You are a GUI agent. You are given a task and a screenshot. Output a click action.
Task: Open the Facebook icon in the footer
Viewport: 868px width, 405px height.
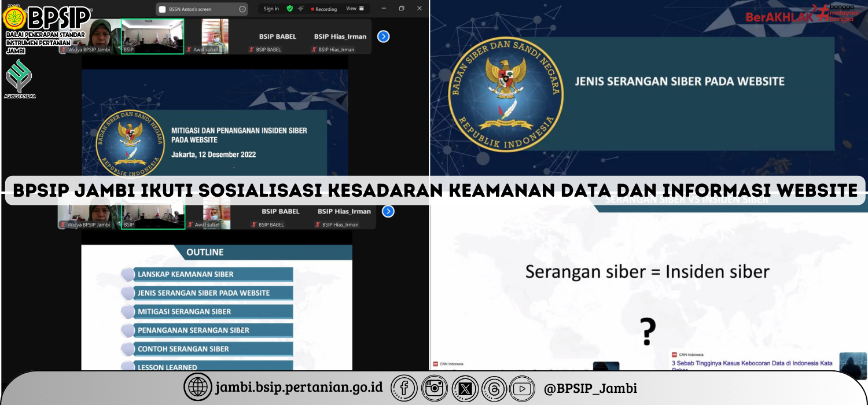(404, 388)
